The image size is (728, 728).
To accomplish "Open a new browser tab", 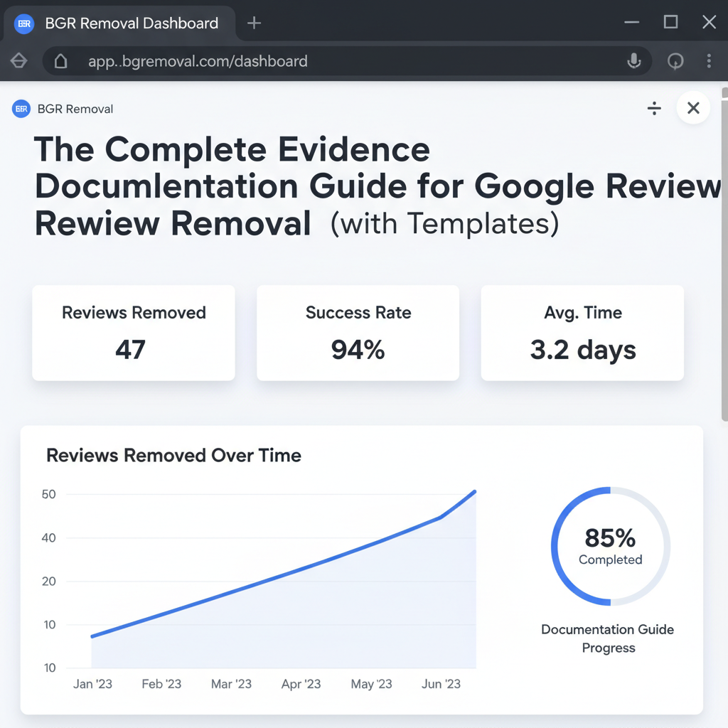I will (x=254, y=23).
